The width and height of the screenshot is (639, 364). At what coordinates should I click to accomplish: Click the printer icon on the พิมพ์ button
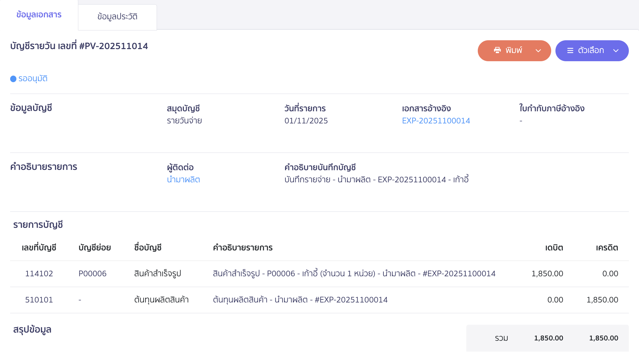pyautogui.click(x=497, y=50)
